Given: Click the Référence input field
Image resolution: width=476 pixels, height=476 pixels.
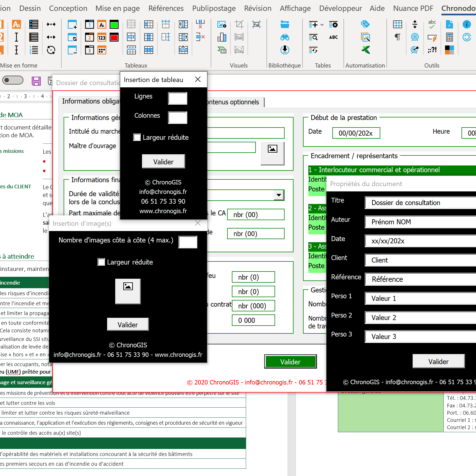Looking at the screenshot, I should (420, 279).
